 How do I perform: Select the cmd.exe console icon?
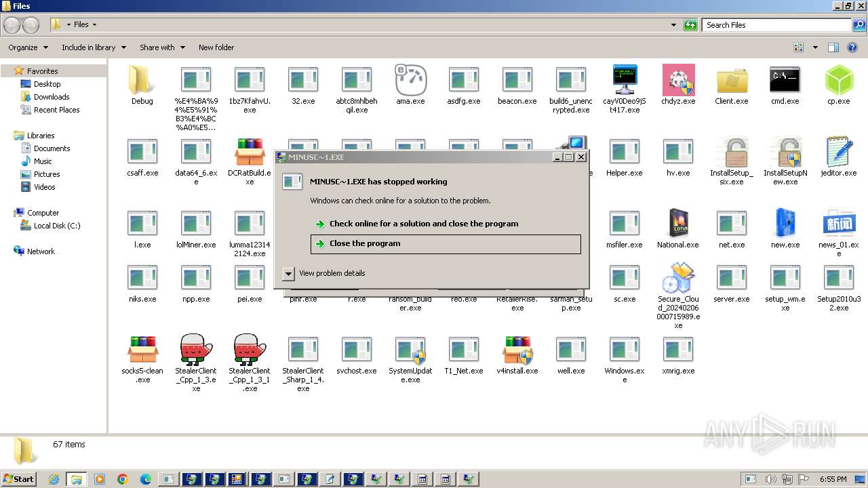[785, 80]
